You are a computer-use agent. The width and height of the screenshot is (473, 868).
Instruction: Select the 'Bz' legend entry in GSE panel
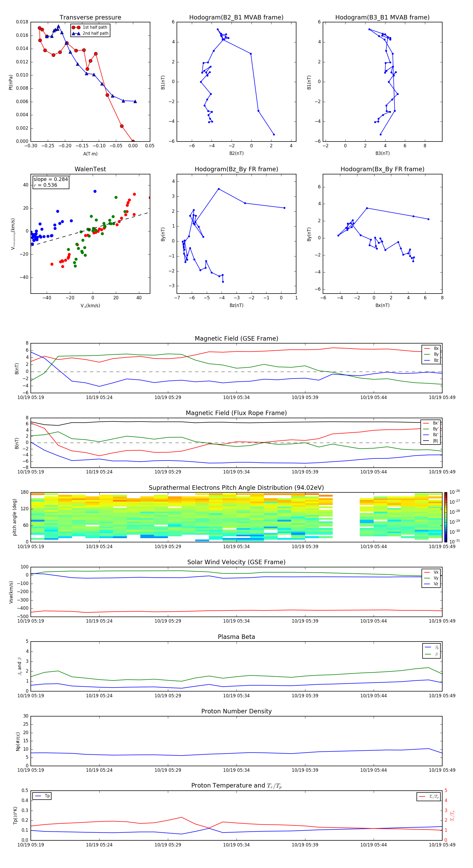(431, 360)
